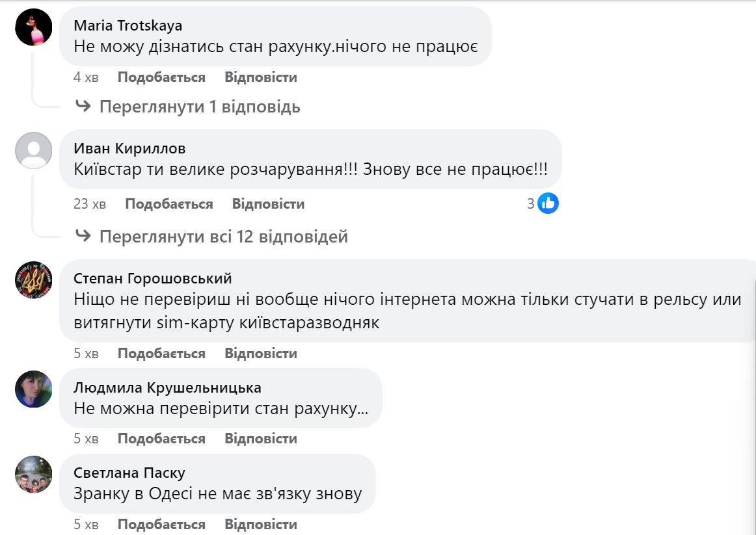The image size is (756, 535).
Task: Click the blue thumbs-up reaction icon
Action: click(548, 203)
